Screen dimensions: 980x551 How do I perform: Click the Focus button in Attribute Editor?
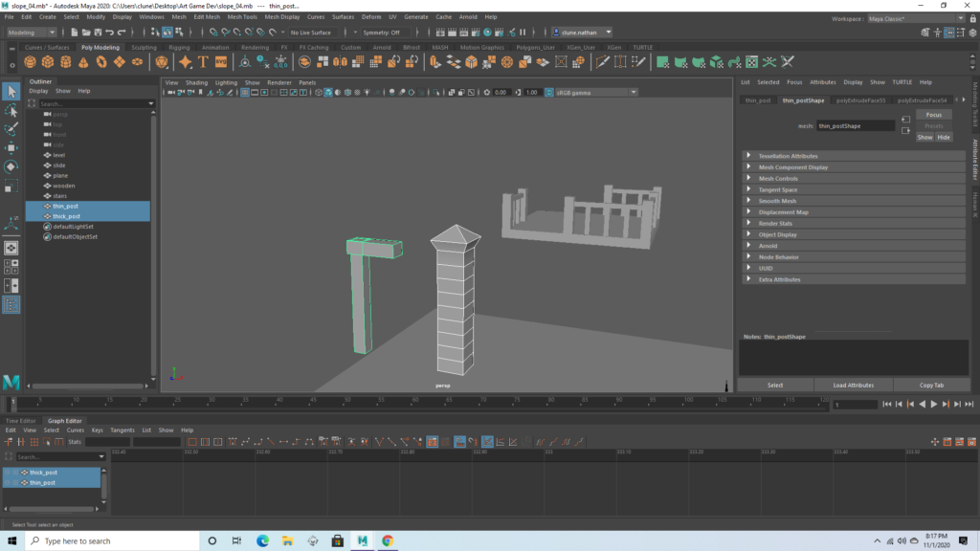coord(933,115)
